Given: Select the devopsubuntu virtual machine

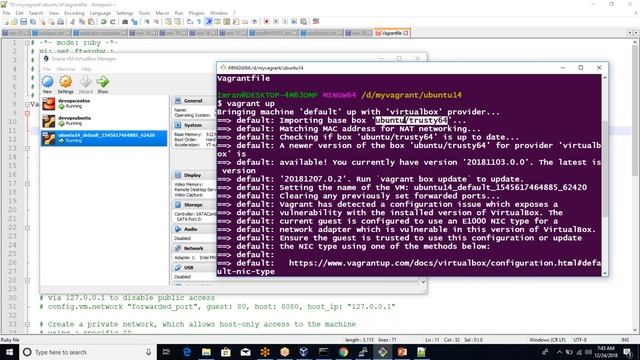Looking at the screenshot, I should coord(104,121).
